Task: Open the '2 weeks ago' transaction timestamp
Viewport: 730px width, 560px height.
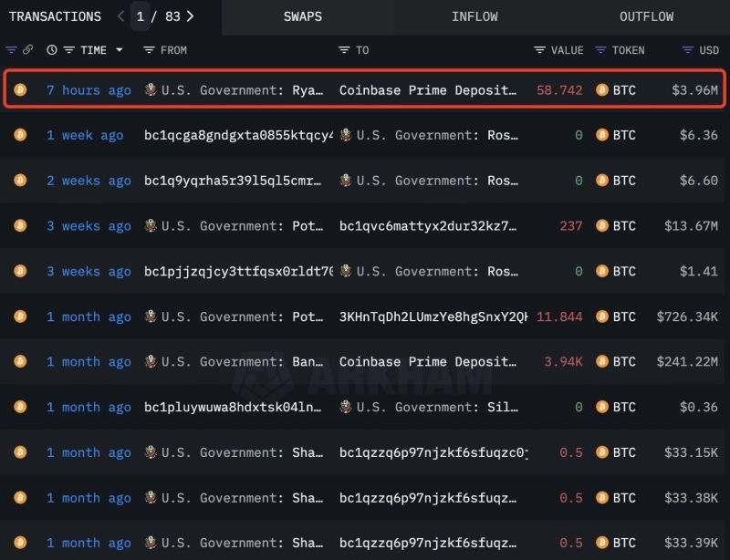Action: (x=89, y=181)
